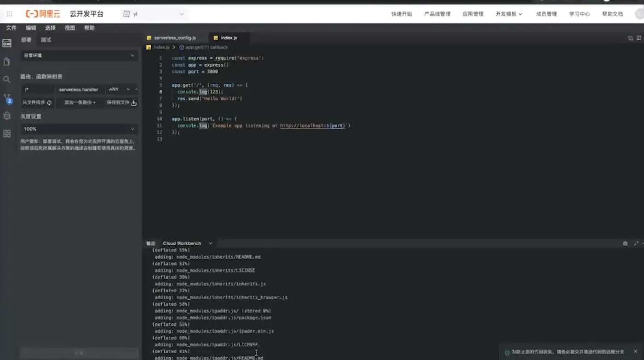Open 学习中心 in top navigation
644x360 pixels.
pos(580,14)
